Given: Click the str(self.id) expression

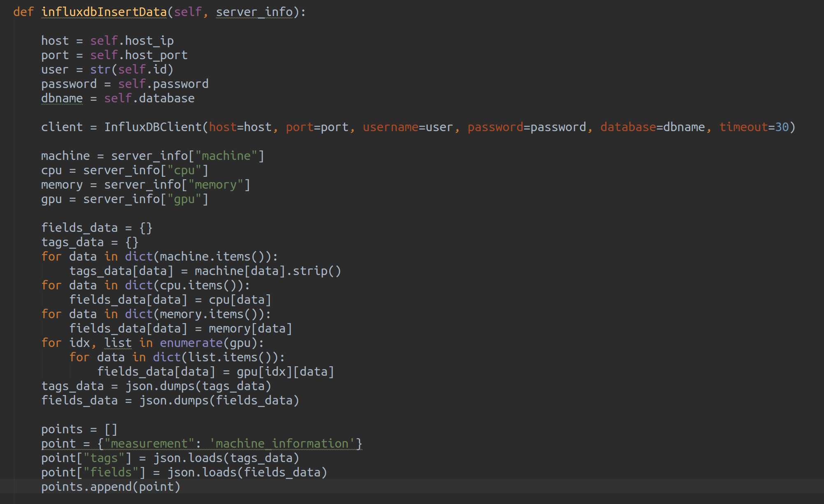Looking at the screenshot, I should tap(132, 69).
